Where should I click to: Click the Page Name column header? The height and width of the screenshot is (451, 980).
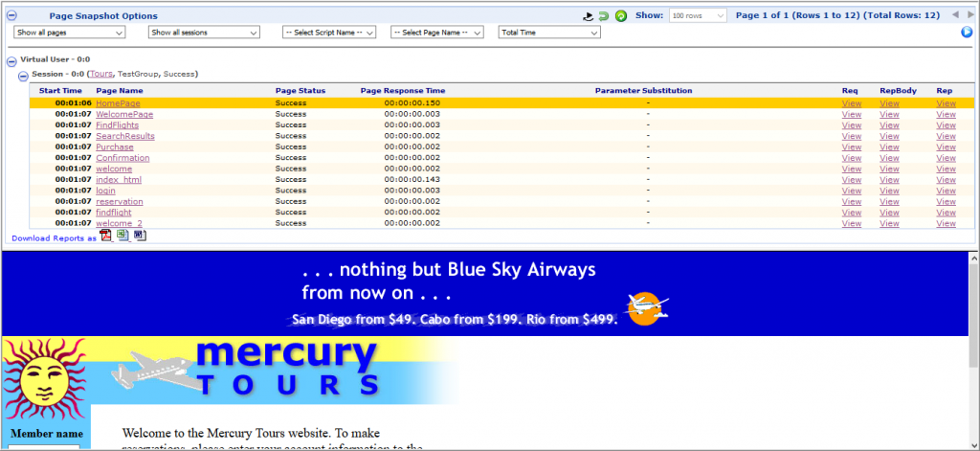[120, 91]
